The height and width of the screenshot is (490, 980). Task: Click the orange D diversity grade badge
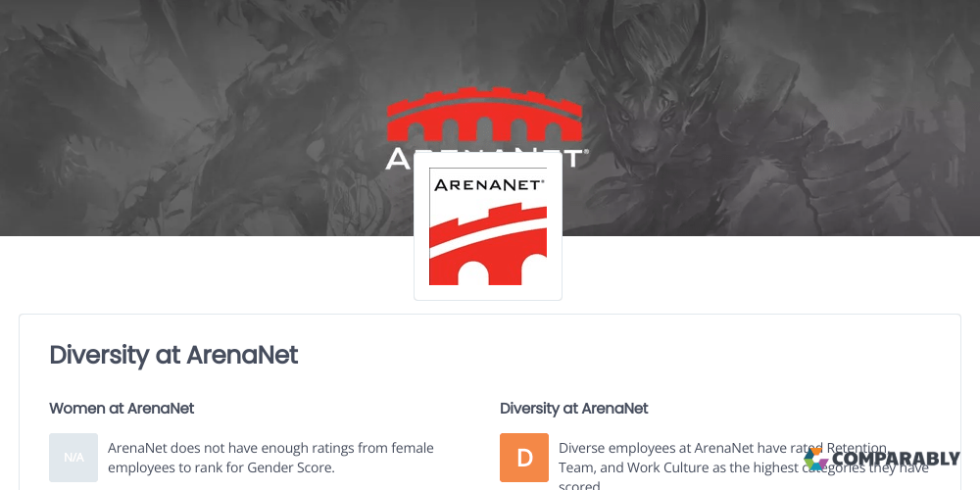pyautogui.click(x=524, y=458)
